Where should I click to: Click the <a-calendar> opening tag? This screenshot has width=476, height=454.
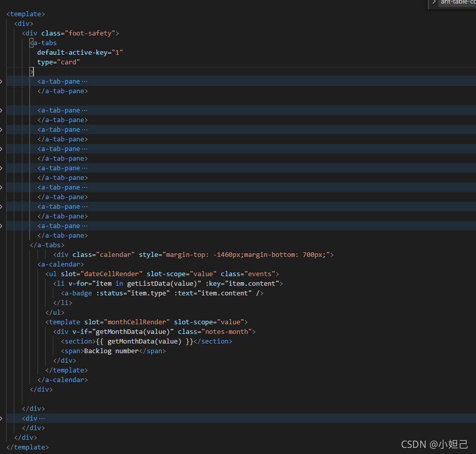pos(61,264)
